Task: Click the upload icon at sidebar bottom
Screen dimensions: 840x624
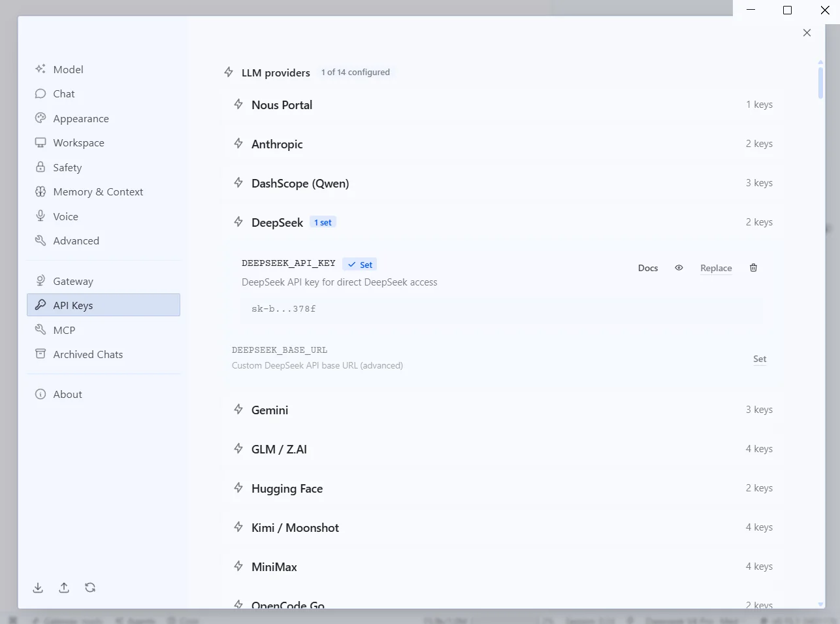Action: [64, 587]
